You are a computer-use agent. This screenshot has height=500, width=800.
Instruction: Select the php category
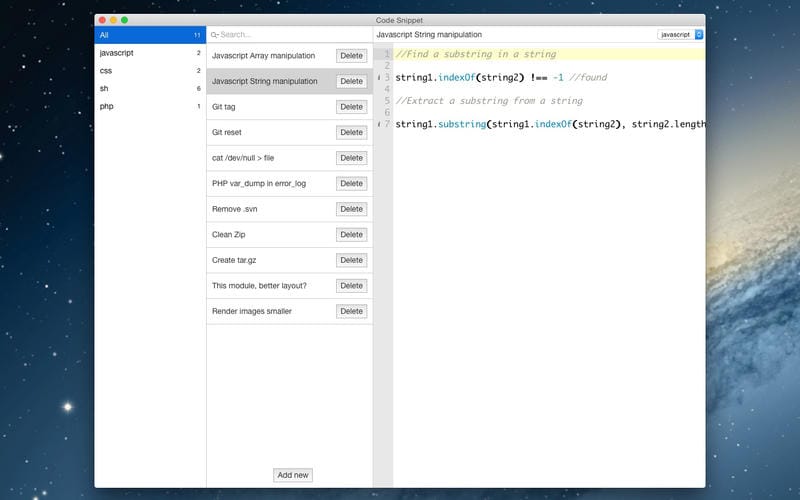click(x=150, y=107)
